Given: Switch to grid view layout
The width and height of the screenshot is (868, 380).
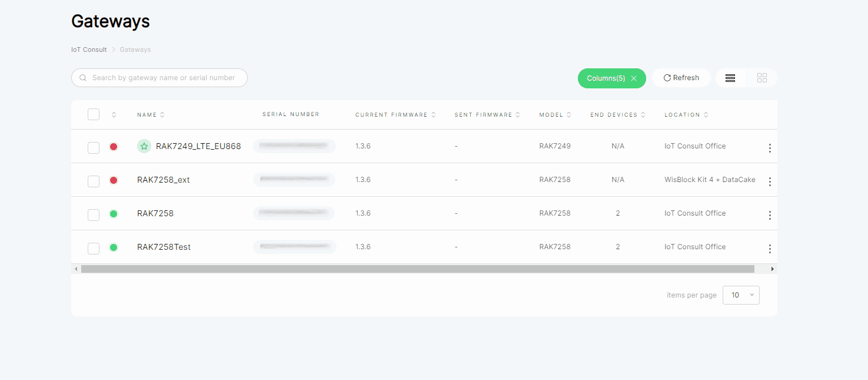Looking at the screenshot, I should point(762,78).
